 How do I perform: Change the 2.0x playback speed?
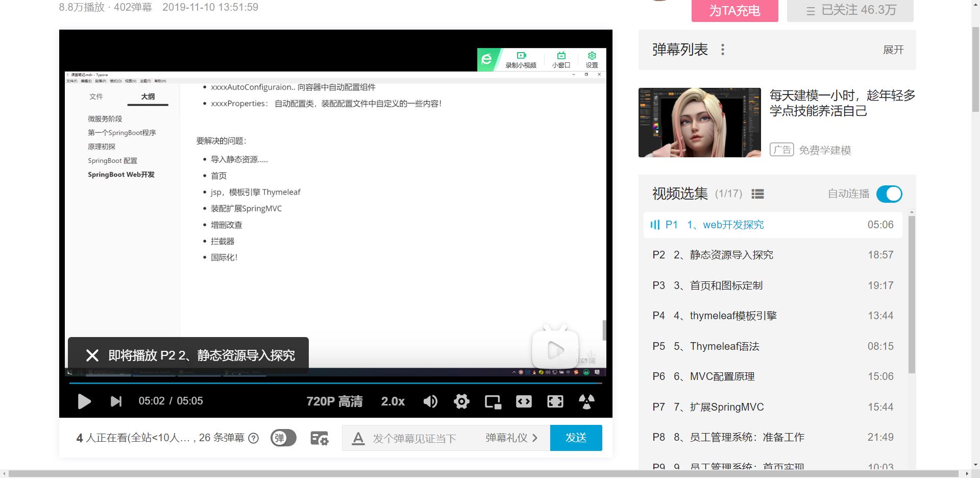(393, 401)
